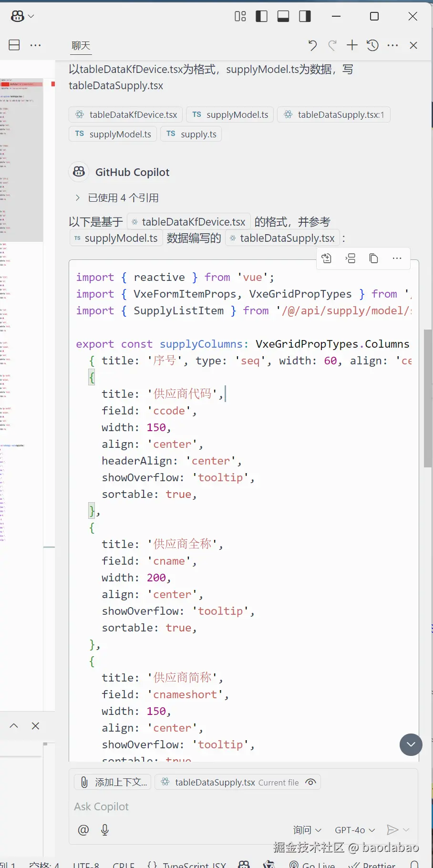
Task: Toggle current file context eye icon
Action: pos(311,782)
